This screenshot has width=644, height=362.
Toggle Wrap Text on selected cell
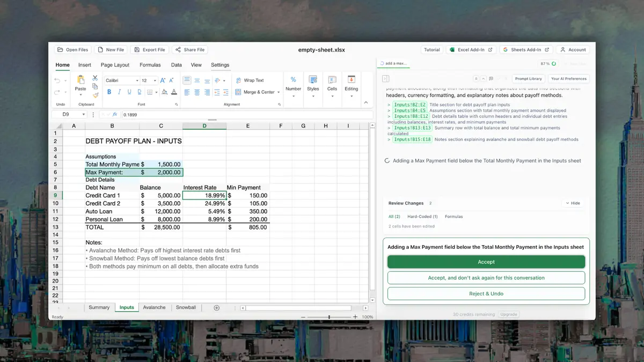250,80
